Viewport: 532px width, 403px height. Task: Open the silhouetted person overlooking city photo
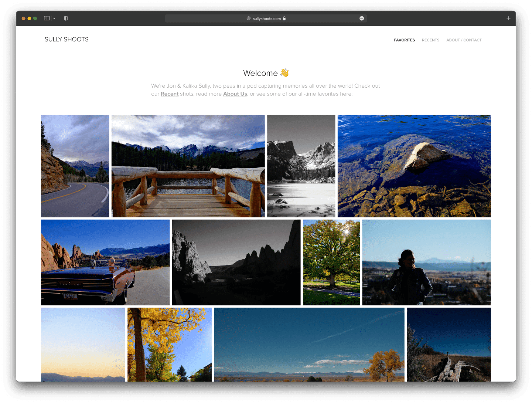[426, 263]
